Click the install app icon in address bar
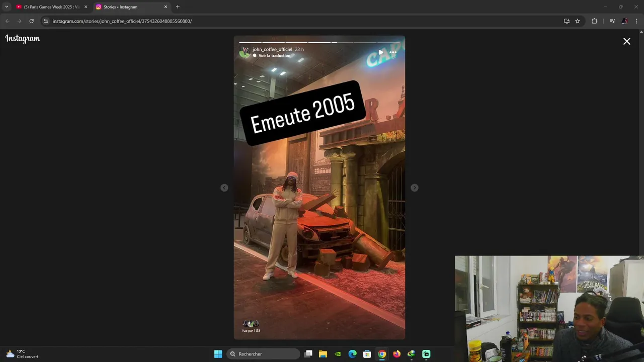Image resolution: width=644 pixels, height=362 pixels. click(567, 21)
